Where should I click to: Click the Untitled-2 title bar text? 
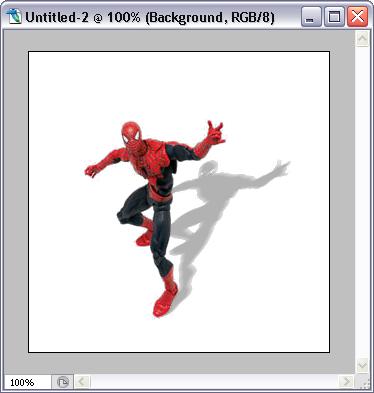[150, 17]
